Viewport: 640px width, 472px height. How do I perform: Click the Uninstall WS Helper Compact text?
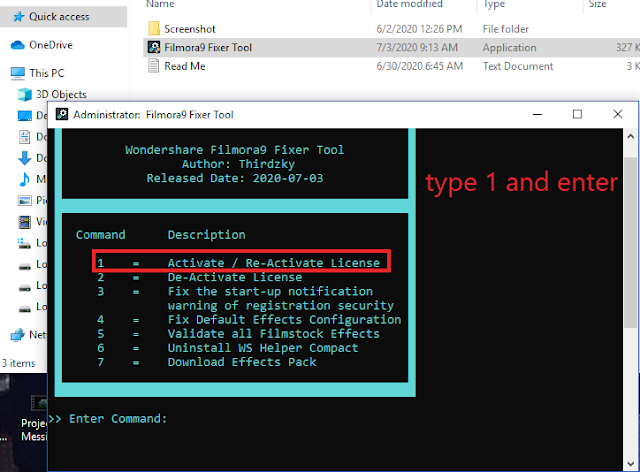(263, 348)
